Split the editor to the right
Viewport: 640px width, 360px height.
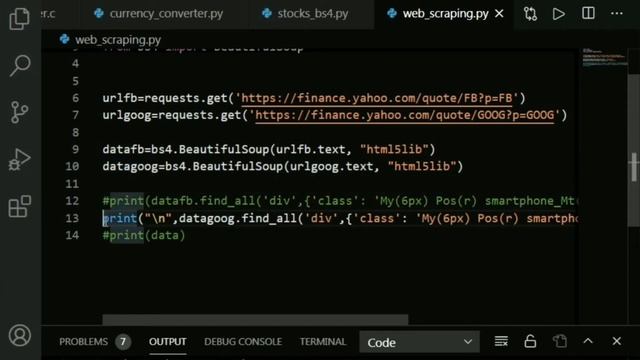588,13
